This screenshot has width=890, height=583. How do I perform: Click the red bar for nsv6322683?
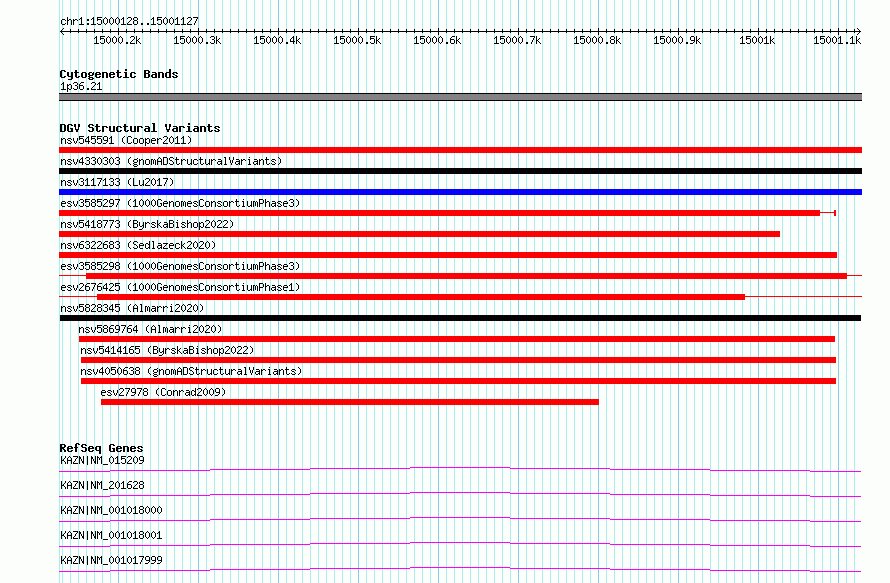click(448, 255)
